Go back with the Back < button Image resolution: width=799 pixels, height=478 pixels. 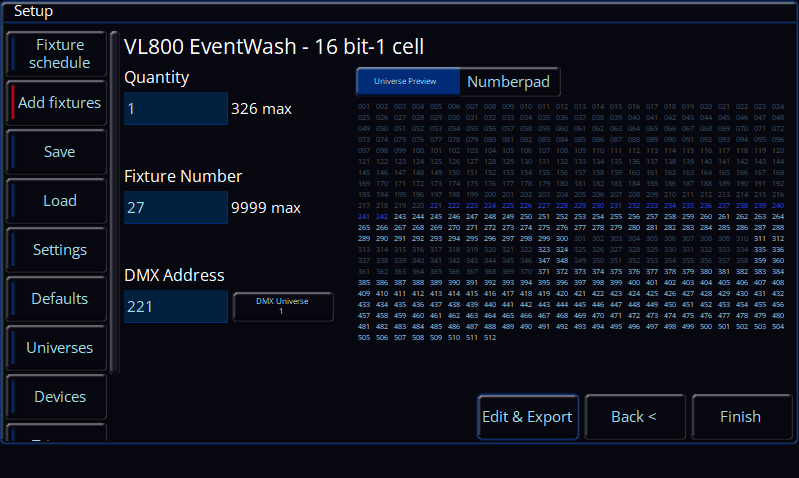635,417
